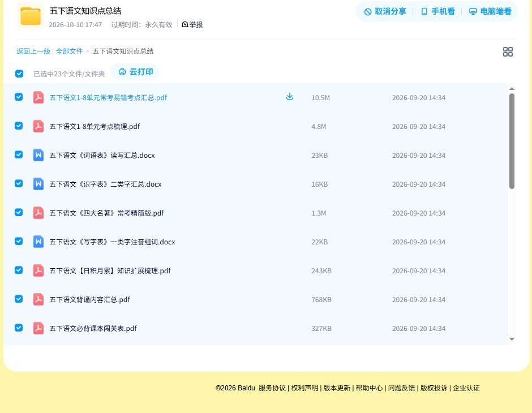Screen dimensions: 532x413
Task: Open file 五下语文必背课本闯关表.pdf
Action: [93, 328]
